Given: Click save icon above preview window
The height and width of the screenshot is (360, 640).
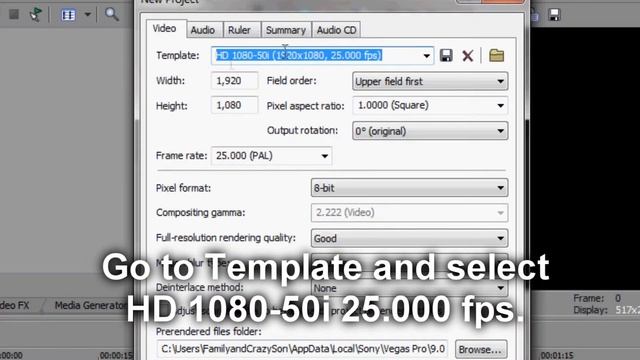Looking at the screenshot, I should [x=554, y=15].
